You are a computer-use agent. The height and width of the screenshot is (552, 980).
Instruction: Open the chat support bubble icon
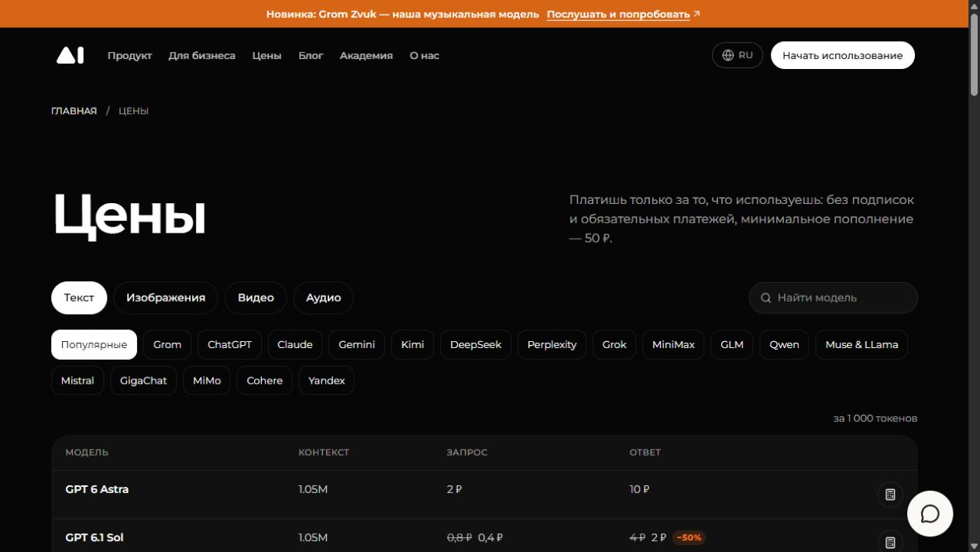930,513
